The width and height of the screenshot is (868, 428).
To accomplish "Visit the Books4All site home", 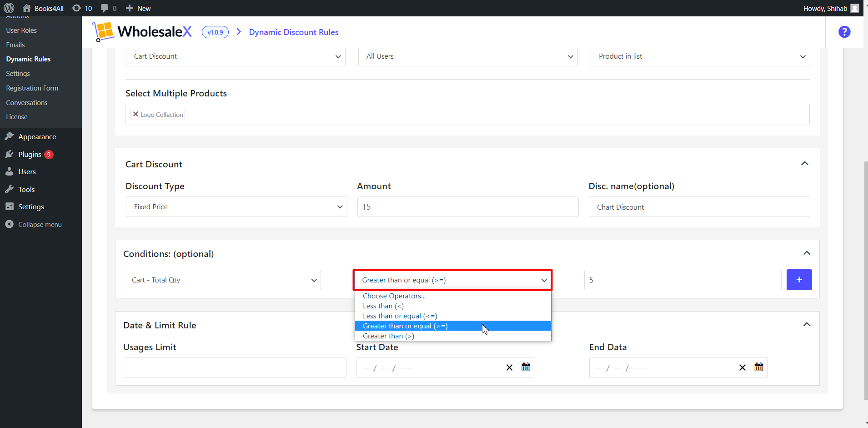I will [43, 8].
